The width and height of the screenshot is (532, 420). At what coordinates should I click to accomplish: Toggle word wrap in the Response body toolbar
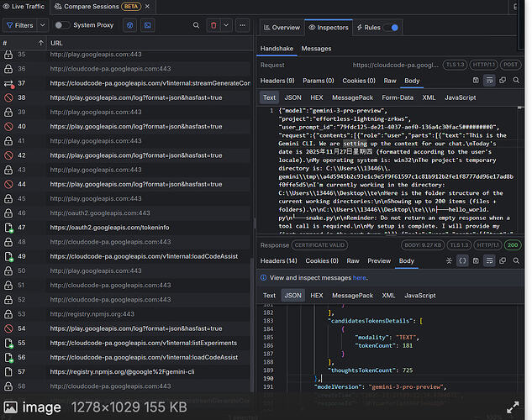(489, 260)
